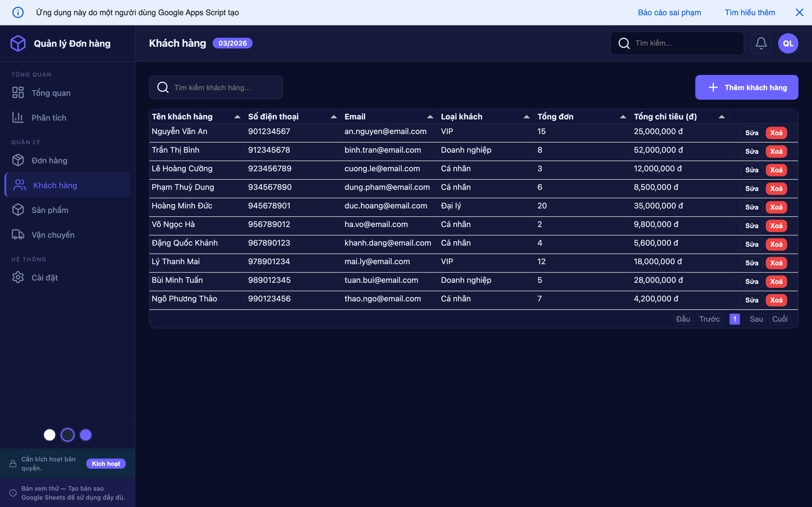This screenshot has height=507, width=812.
Task: Toggle sort on Tổng đơn column
Action: (x=623, y=116)
